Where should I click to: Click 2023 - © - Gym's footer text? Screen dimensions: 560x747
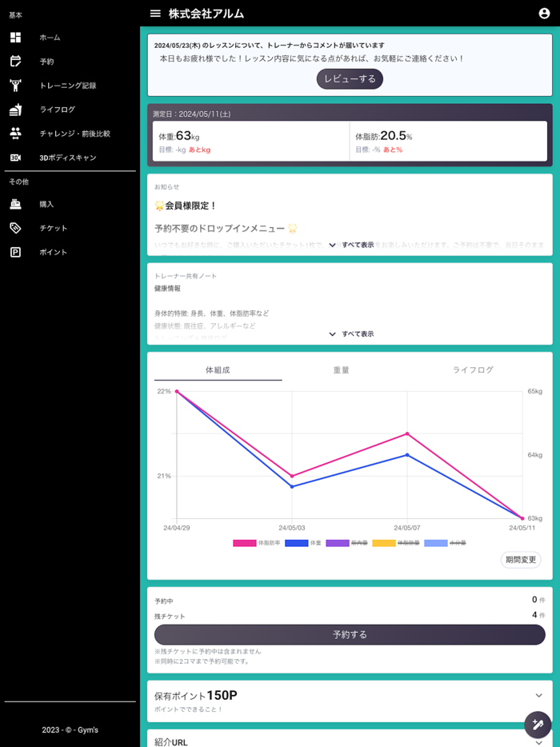(70, 730)
